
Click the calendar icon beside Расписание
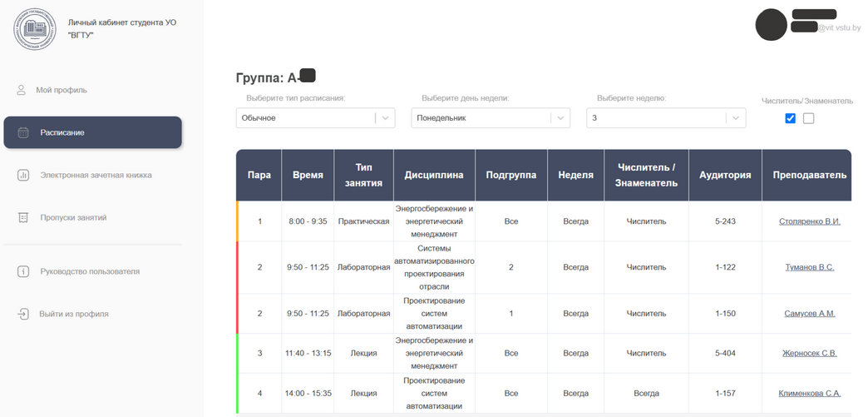pyautogui.click(x=23, y=132)
